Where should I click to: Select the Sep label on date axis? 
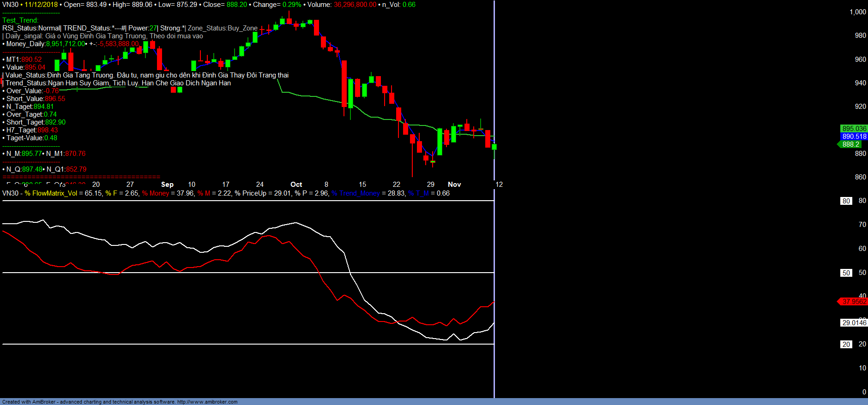coord(167,185)
